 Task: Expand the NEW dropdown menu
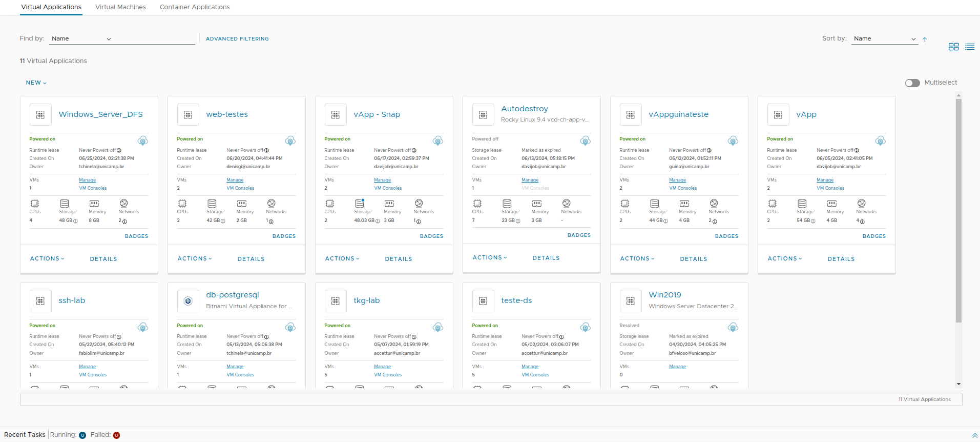[x=36, y=83]
